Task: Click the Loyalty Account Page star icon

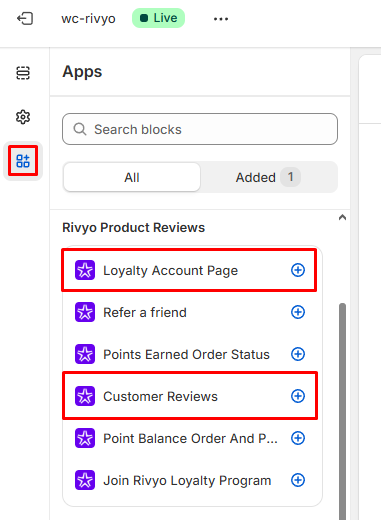Action: tap(85, 270)
